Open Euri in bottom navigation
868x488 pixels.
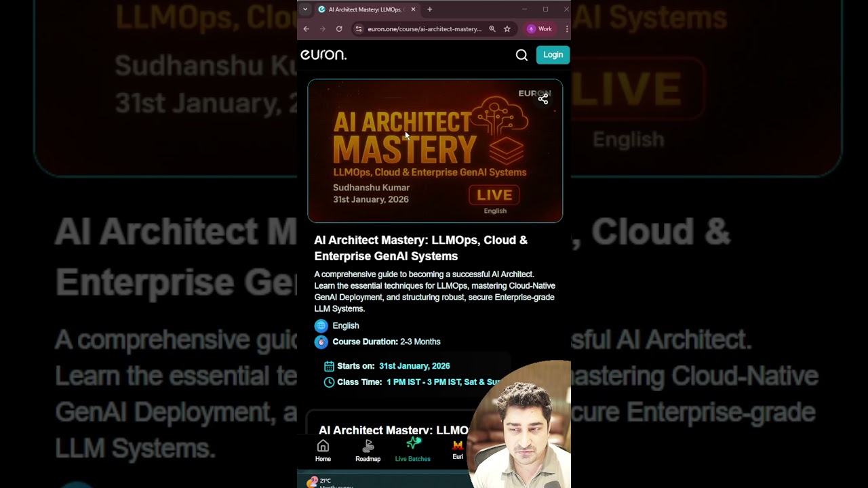(x=458, y=450)
